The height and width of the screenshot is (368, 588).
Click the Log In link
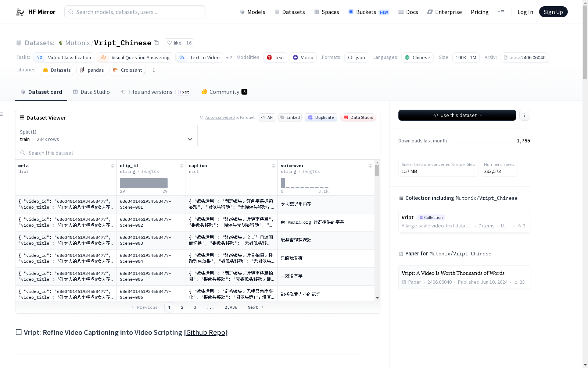(x=525, y=12)
